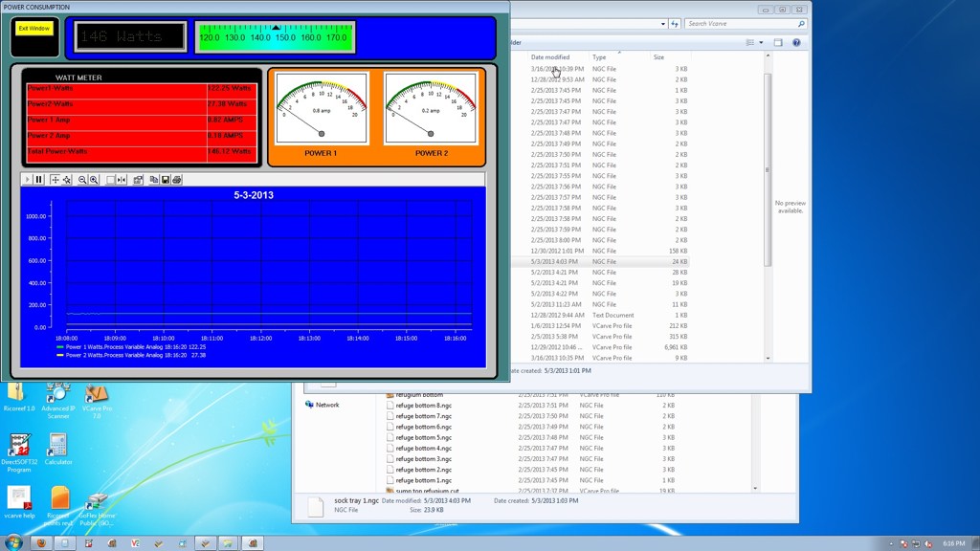Save the trend chart with the floppy disk icon
Image resolution: width=980 pixels, height=551 pixels.
pyautogui.click(x=166, y=180)
